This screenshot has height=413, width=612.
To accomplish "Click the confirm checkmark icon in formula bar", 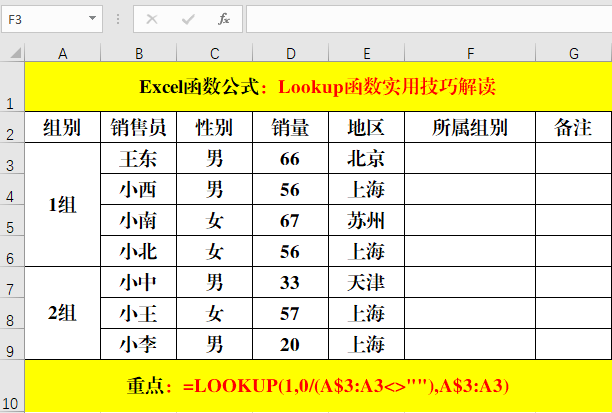I will point(188,19).
